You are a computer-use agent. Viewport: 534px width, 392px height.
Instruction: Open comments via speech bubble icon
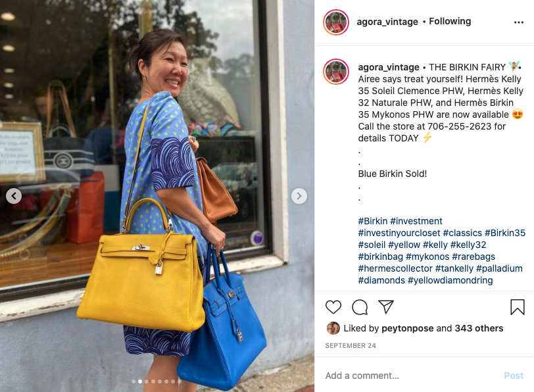point(360,307)
